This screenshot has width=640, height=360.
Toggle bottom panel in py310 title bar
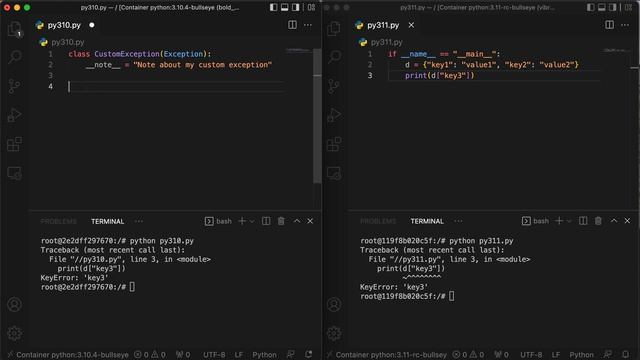point(284,7)
